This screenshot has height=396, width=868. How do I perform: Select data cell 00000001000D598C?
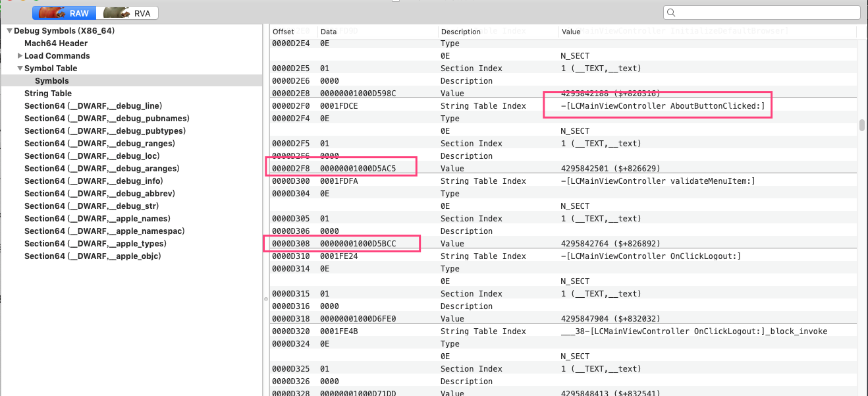click(x=358, y=94)
